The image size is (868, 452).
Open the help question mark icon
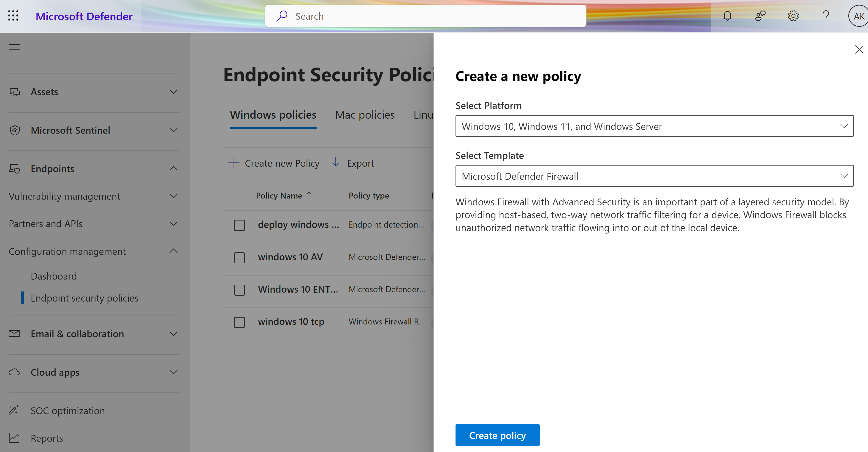(826, 16)
